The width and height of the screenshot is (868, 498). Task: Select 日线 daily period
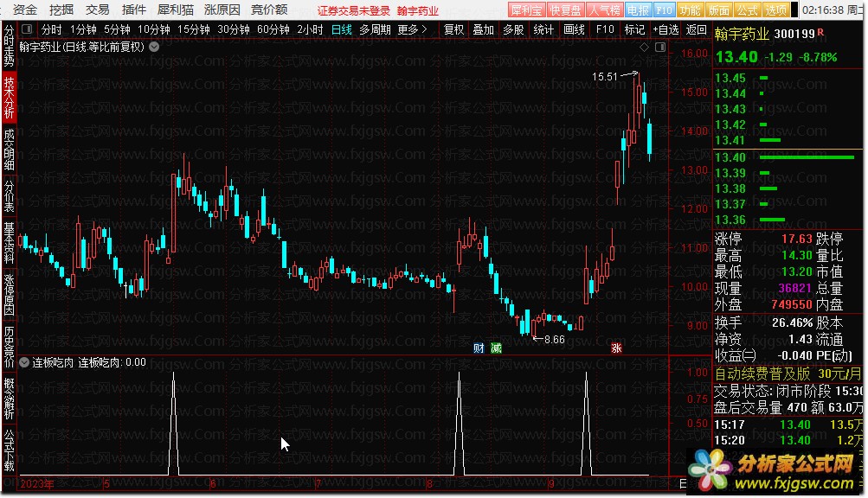(x=342, y=29)
